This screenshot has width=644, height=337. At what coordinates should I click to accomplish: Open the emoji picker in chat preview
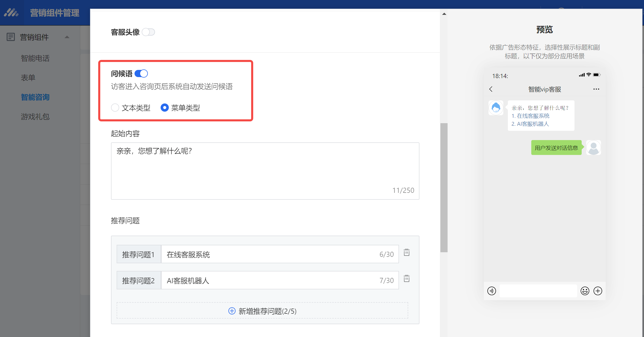(585, 291)
